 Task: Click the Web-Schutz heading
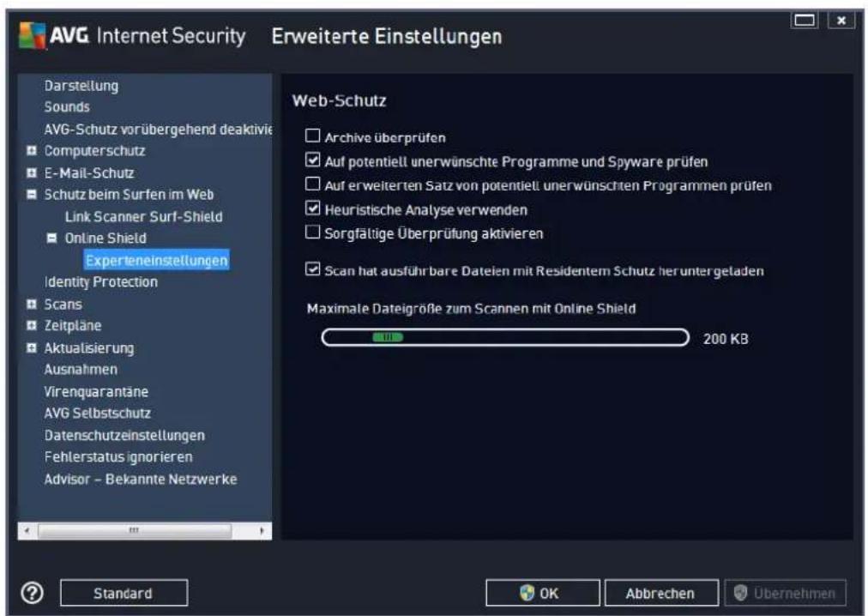(x=340, y=101)
